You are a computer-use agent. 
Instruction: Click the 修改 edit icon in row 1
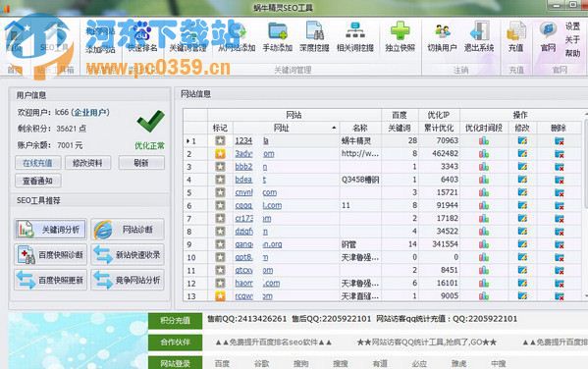point(522,141)
